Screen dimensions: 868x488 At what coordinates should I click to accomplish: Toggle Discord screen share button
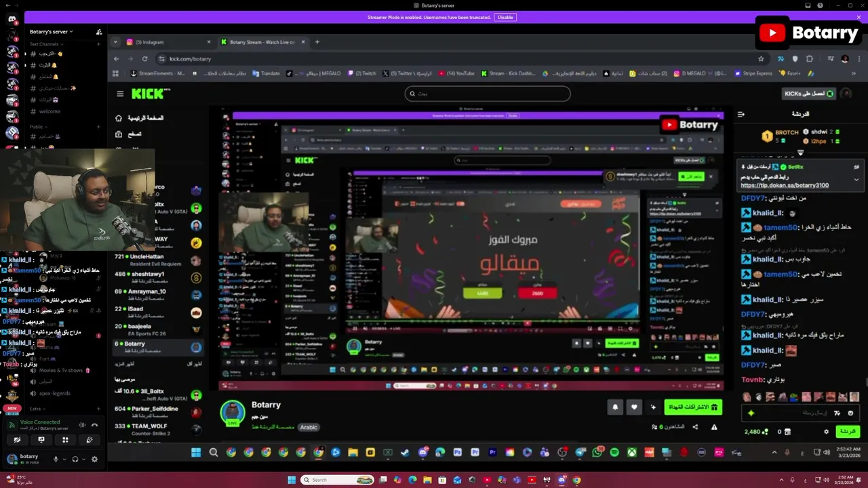click(x=41, y=440)
